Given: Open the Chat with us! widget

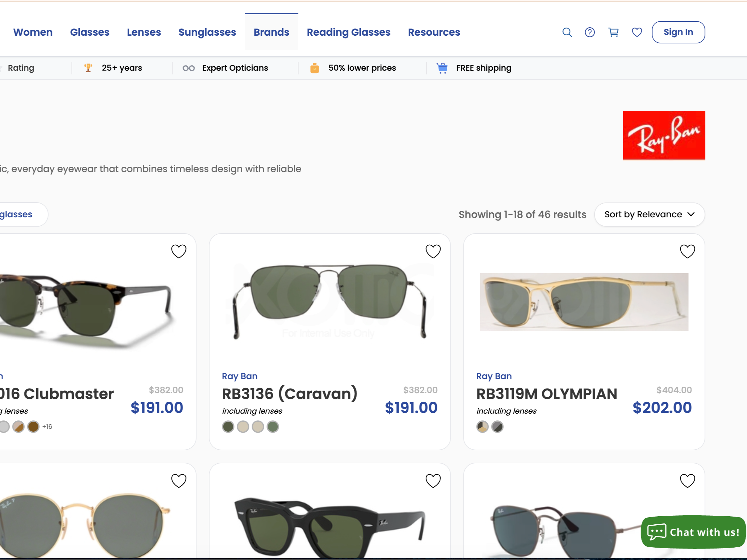Looking at the screenshot, I should (693, 532).
